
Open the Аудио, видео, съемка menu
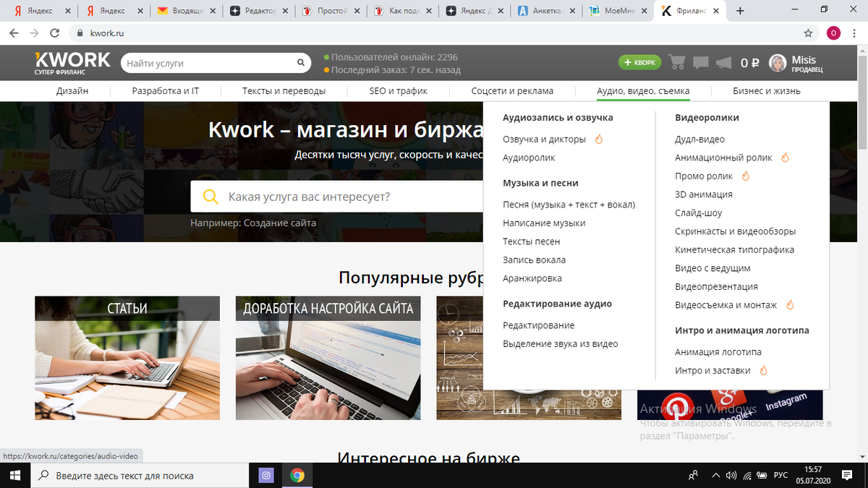[643, 91]
